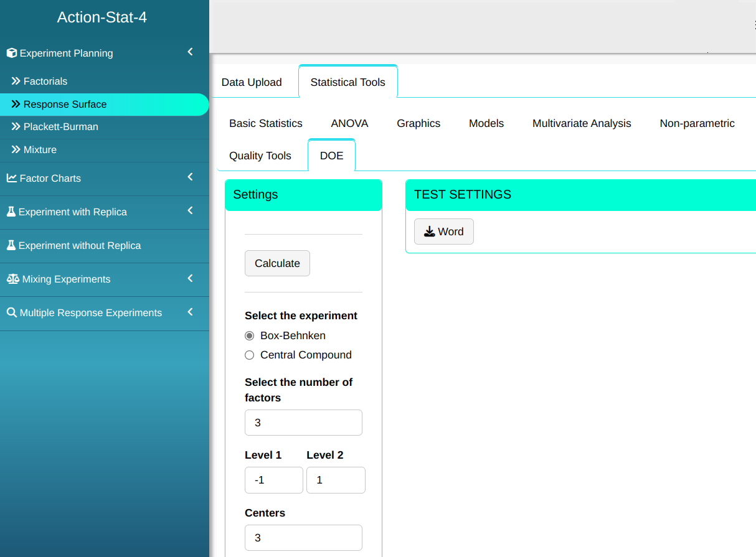Click the balance scale icon for Mixing Experiments

(x=12, y=279)
